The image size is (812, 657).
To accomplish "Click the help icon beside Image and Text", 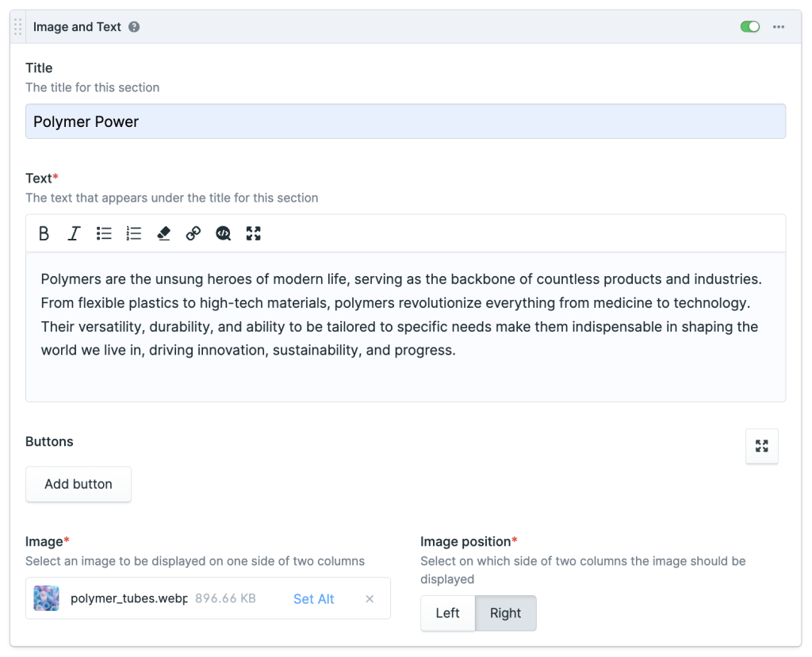I will point(135,27).
